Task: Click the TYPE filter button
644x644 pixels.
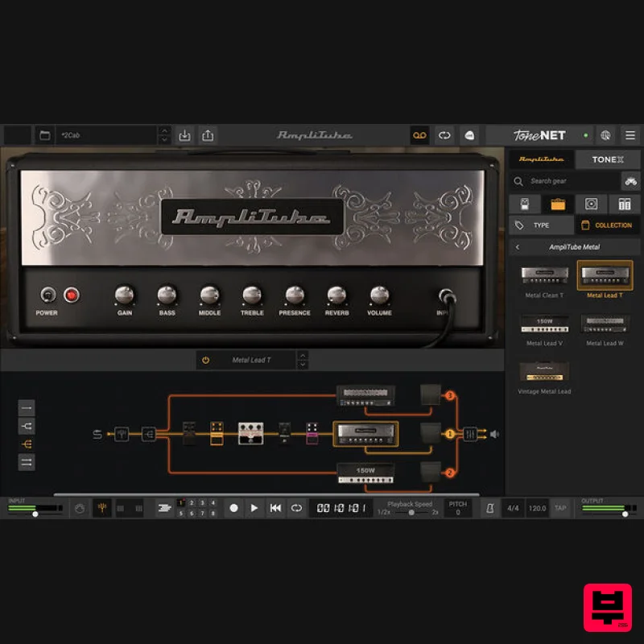Action: (x=539, y=225)
